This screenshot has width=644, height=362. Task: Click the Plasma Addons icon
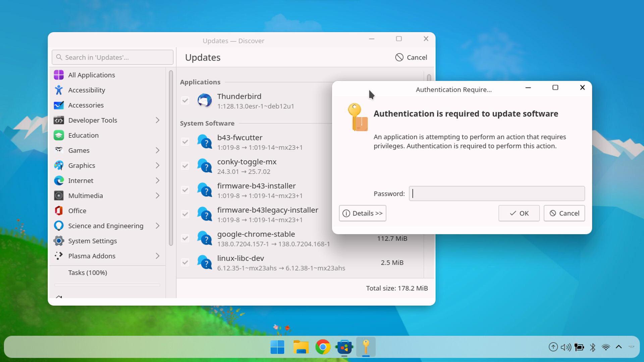coord(59,256)
